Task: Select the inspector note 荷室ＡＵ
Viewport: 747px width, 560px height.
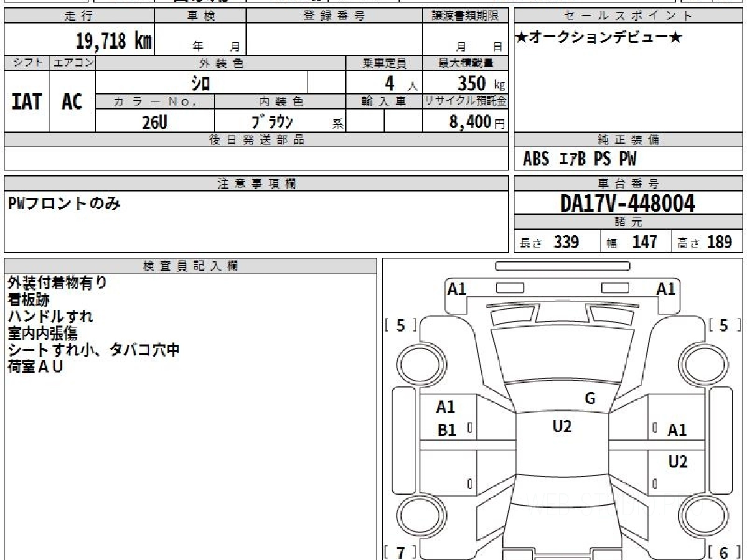Action: point(35,366)
